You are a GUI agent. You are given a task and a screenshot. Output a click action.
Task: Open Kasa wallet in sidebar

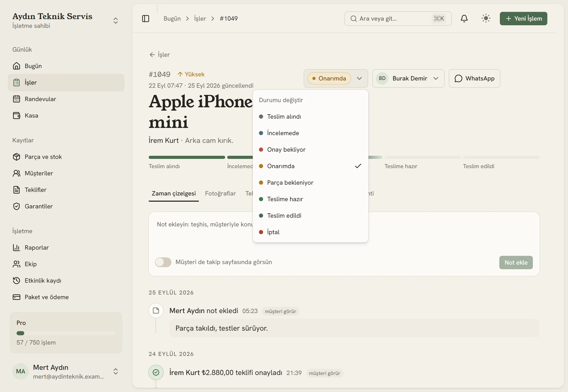pos(66,116)
